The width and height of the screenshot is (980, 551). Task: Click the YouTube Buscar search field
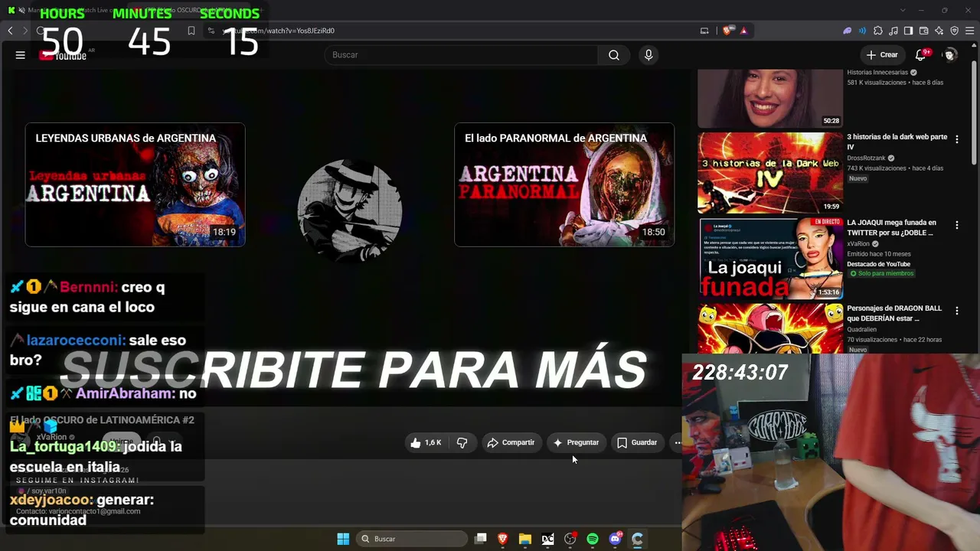coord(462,55)
